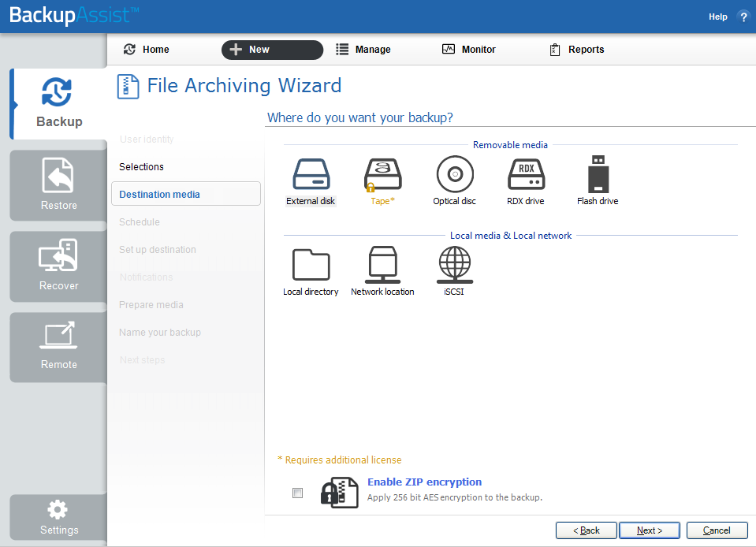Open the Restore sidebar section
The image size is (756, 547).
point(58,185)
